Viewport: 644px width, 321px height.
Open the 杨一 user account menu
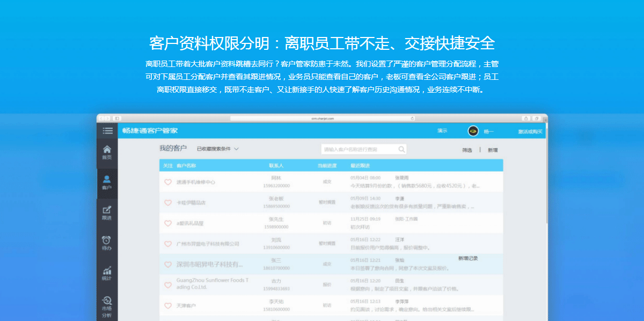(488, 132)
